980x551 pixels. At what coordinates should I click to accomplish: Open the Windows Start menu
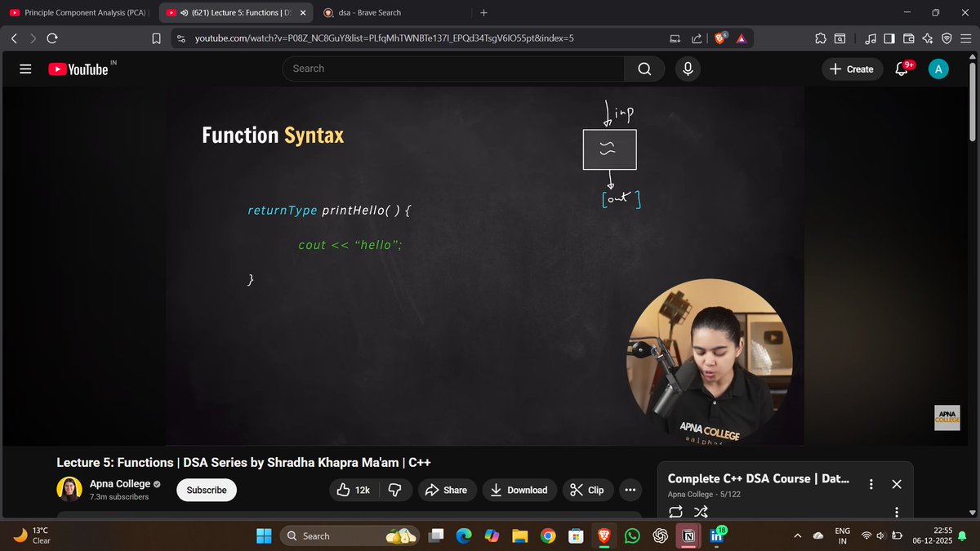(x=265, y=535)
